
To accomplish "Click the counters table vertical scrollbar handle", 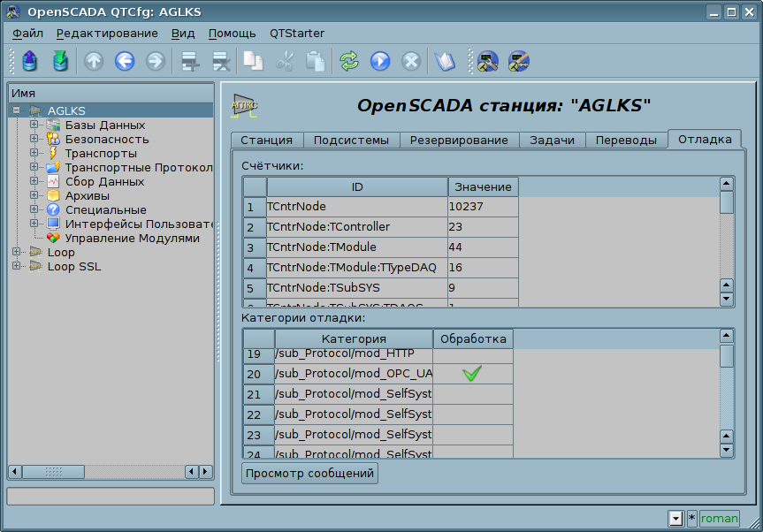I will (x=726, y=202).
